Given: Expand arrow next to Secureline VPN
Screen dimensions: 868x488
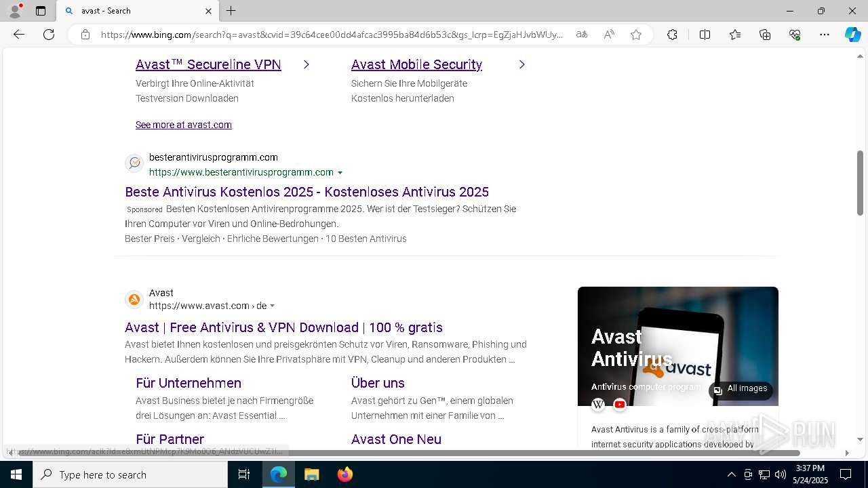Looking at the screenshot, I should (307, 64).
